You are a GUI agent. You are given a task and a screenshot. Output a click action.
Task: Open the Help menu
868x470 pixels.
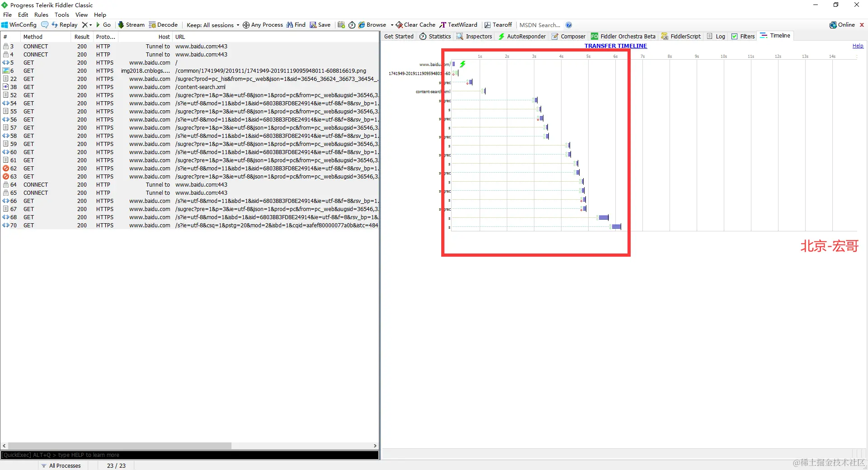[x=100, y=14]
